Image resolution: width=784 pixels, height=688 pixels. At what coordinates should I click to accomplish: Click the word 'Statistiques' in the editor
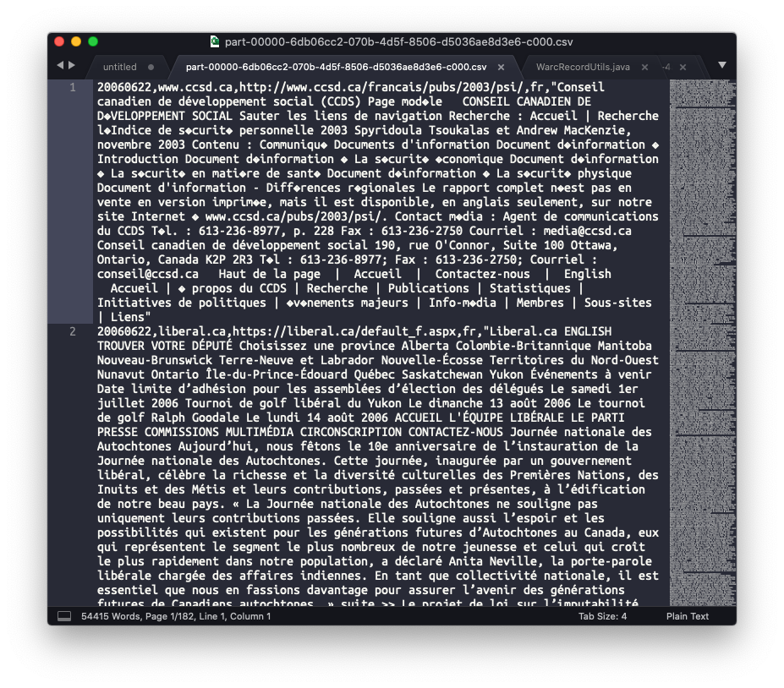(x=530, y=288)
